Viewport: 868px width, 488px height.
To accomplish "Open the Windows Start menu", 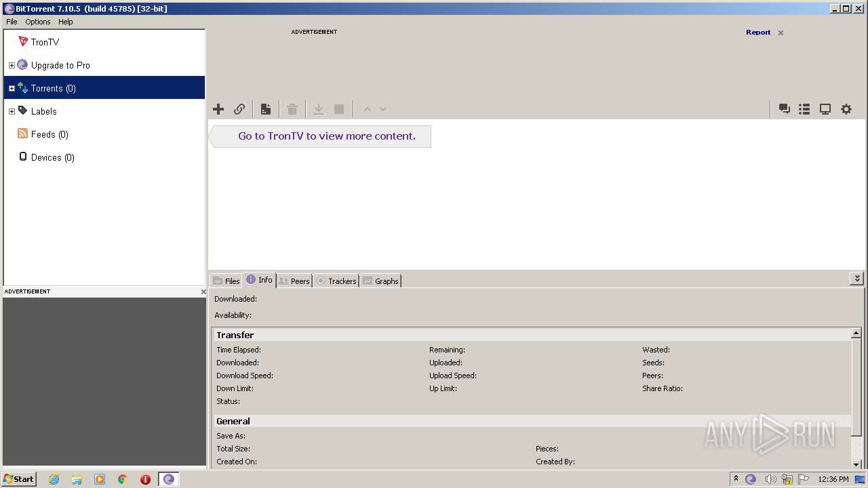I will (x=19, y=479).
